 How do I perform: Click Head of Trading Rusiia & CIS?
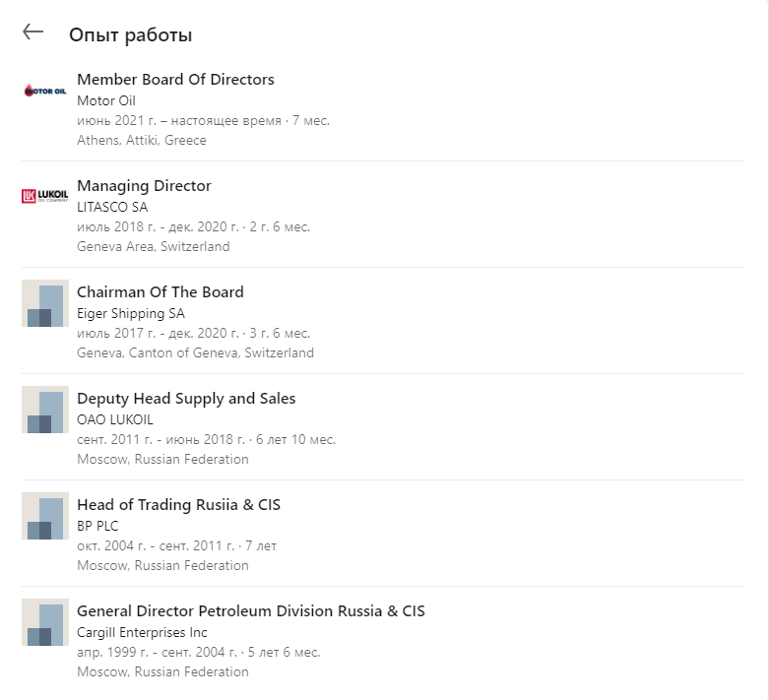tap(178, 505)
